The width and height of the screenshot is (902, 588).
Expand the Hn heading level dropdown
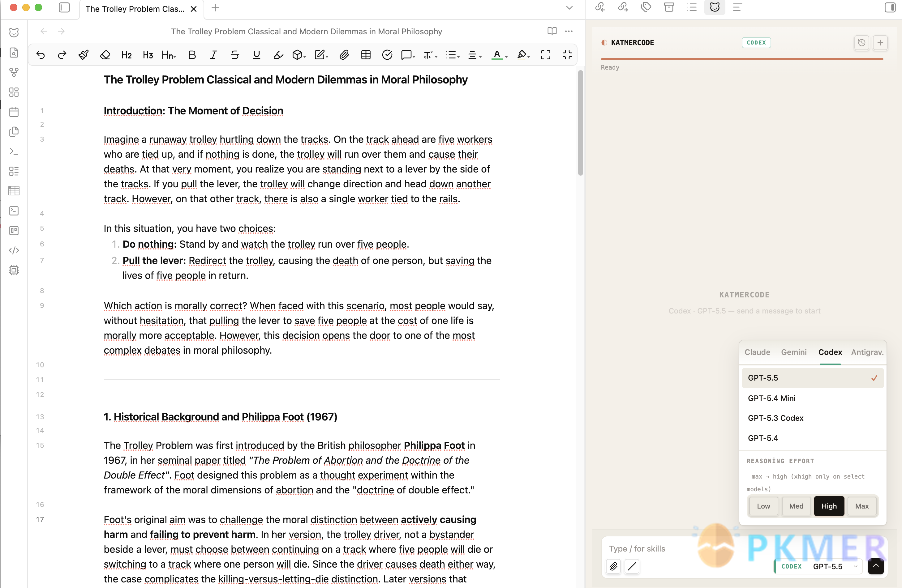tap(169, 55)
